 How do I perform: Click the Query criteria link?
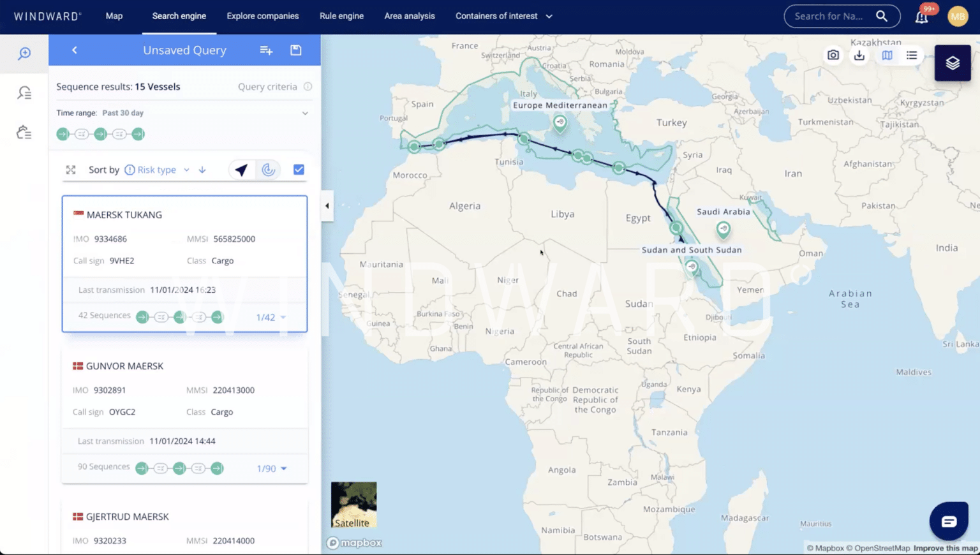coord(267,87)
